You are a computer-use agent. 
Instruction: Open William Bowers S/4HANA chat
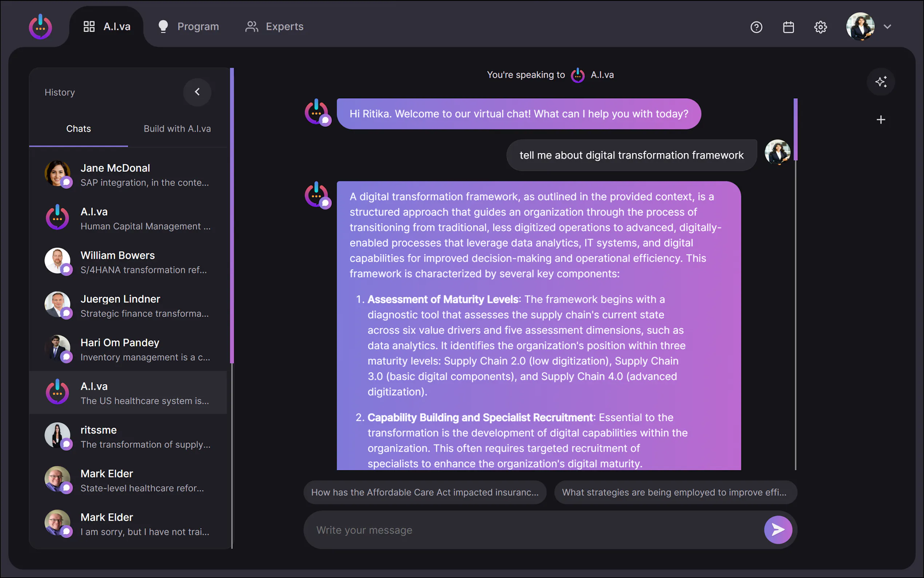[128, 262]
